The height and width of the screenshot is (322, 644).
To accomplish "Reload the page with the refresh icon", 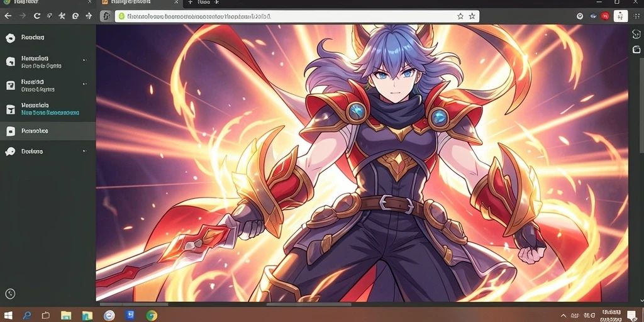I will (37, 16).
